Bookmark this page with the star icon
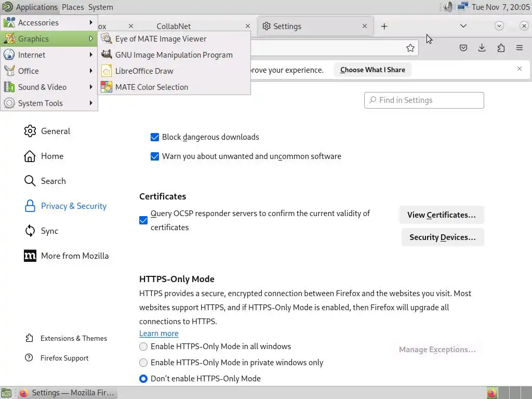This screenshot has height=399, width=532. [410, 48]
